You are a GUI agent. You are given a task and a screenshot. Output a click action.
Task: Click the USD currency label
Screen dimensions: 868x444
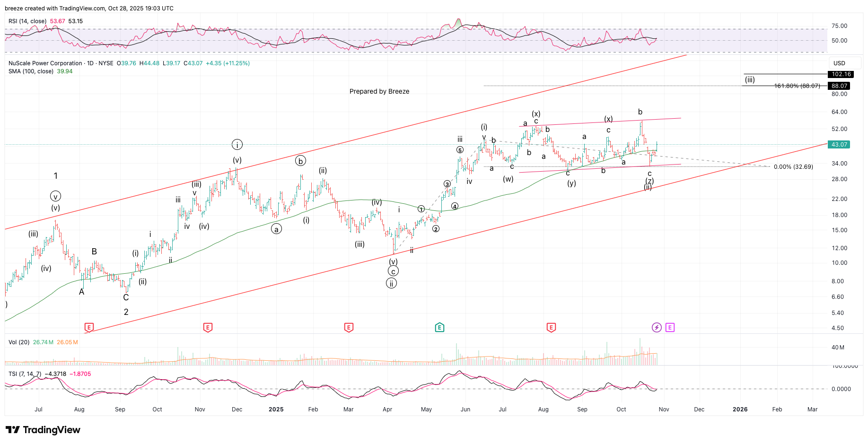tap(839, 63)
